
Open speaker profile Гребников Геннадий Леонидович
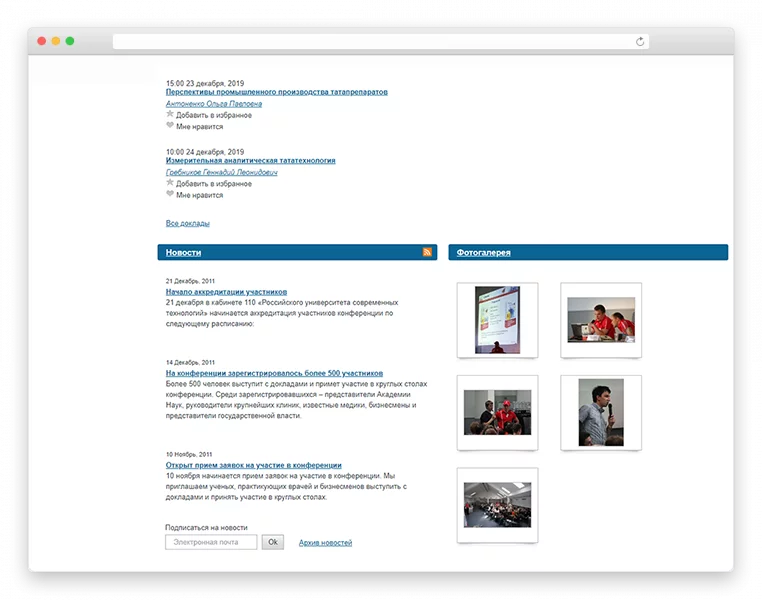click(x=221, y=172)
